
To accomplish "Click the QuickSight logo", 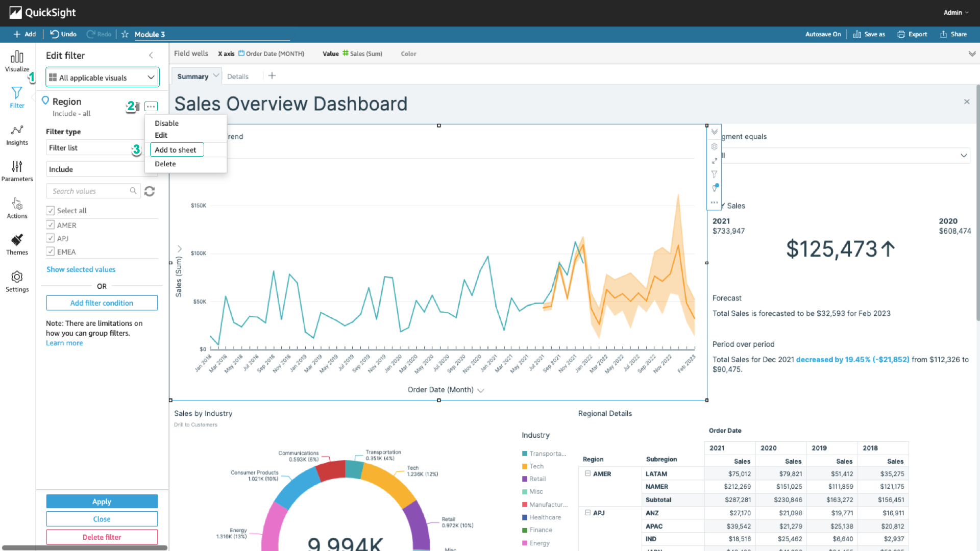I will (42, 12).
